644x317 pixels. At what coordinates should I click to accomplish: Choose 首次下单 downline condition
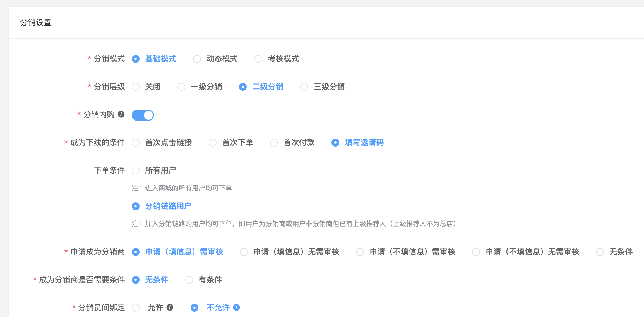click(x=213, y=143)
